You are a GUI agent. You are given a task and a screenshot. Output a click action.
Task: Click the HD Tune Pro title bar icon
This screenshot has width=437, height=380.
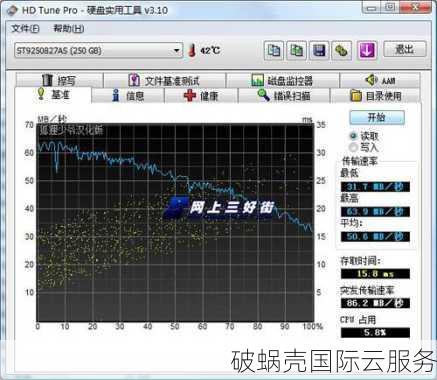11,10
